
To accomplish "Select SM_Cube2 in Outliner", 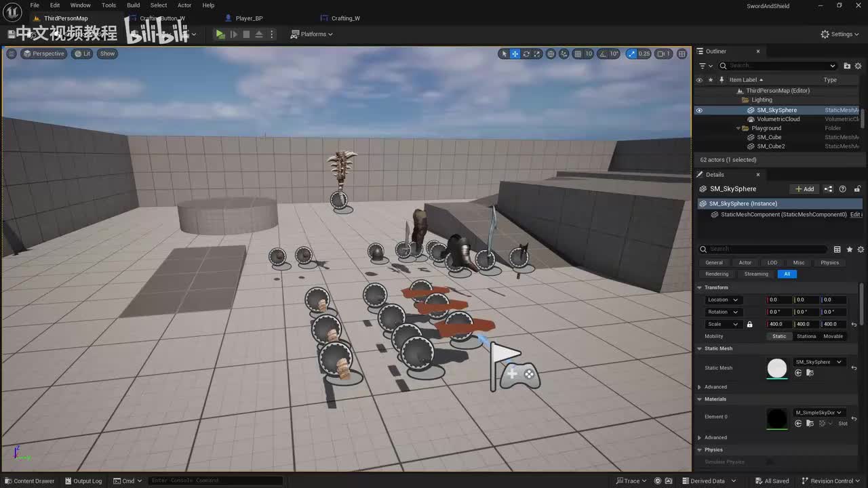I will click(771, 146).
